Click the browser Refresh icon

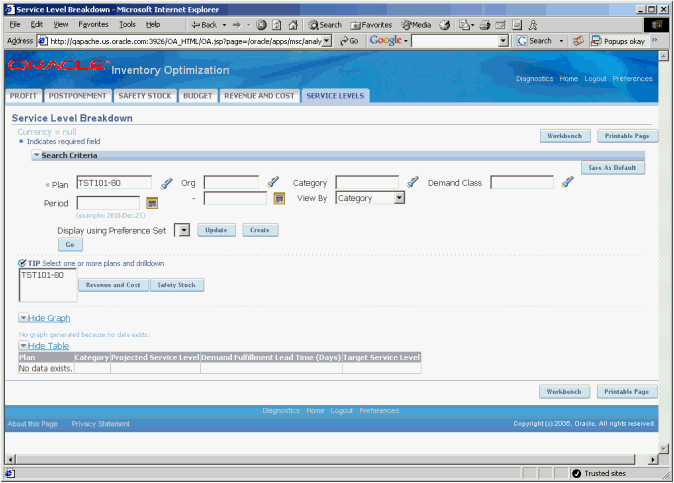(277, 25)
